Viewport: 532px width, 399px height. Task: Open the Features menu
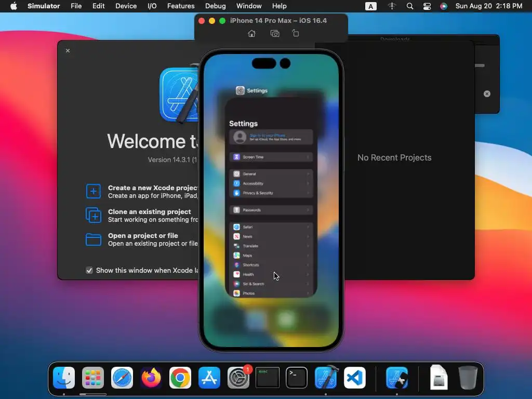[181, 6]
